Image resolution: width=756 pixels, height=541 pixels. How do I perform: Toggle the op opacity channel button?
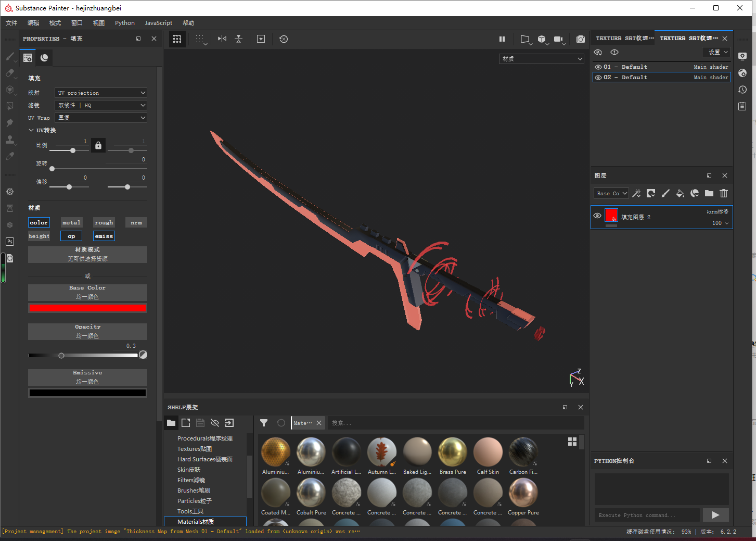pyautogui.click(x=71, y=236)
